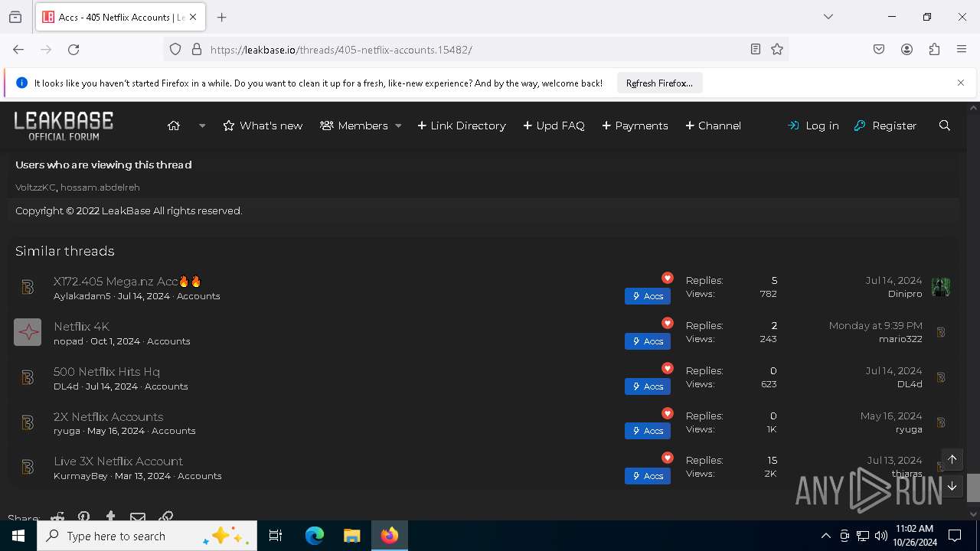Open the Live 3X Netflix Account thread
Viewport: 980px width, 551px height.
[x=118, y=461]
